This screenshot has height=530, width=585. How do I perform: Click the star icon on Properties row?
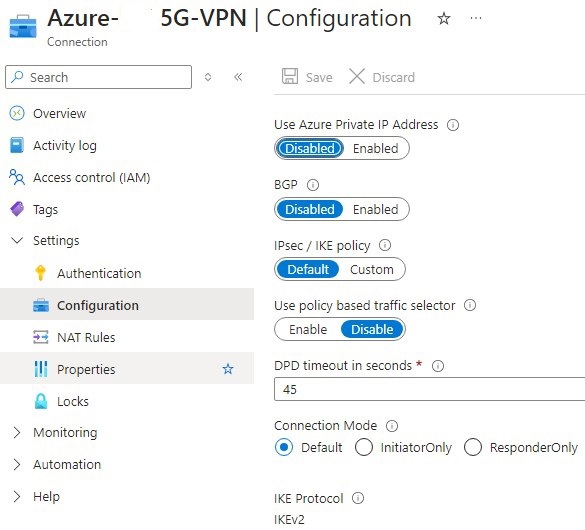[228, 369]
